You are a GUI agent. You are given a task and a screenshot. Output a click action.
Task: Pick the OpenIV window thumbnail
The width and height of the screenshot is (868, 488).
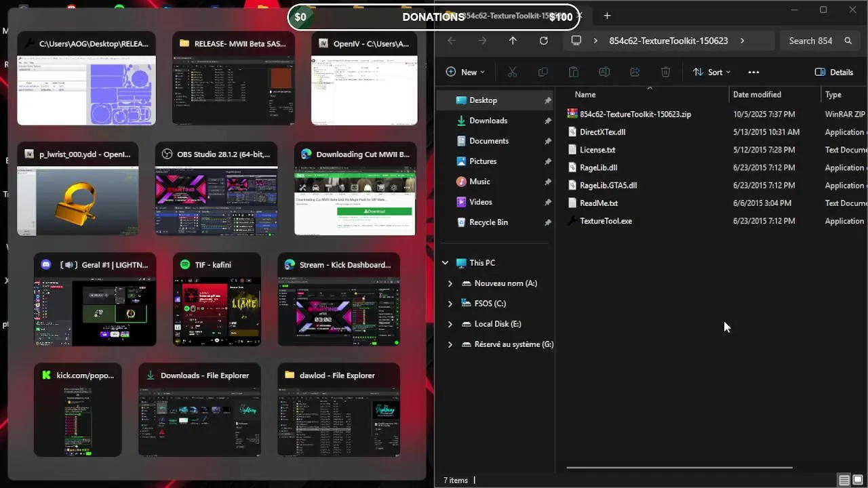tap(364, 79)
